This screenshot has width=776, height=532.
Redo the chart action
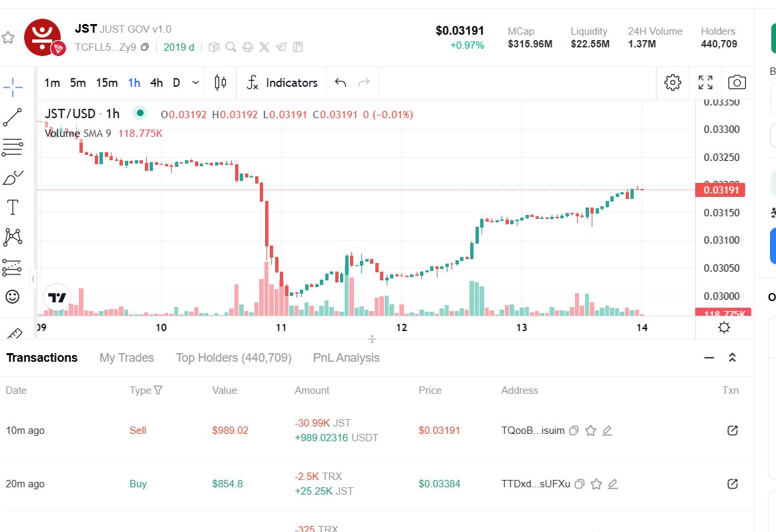(364, 82)
